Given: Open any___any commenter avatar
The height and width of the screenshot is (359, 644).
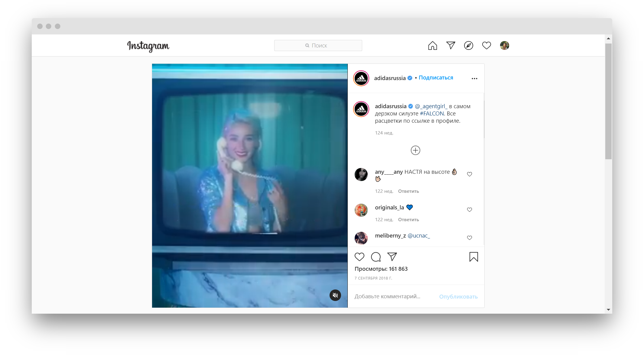Looking at the screenshot, I should pyautogui.click(x=361, y=174).
